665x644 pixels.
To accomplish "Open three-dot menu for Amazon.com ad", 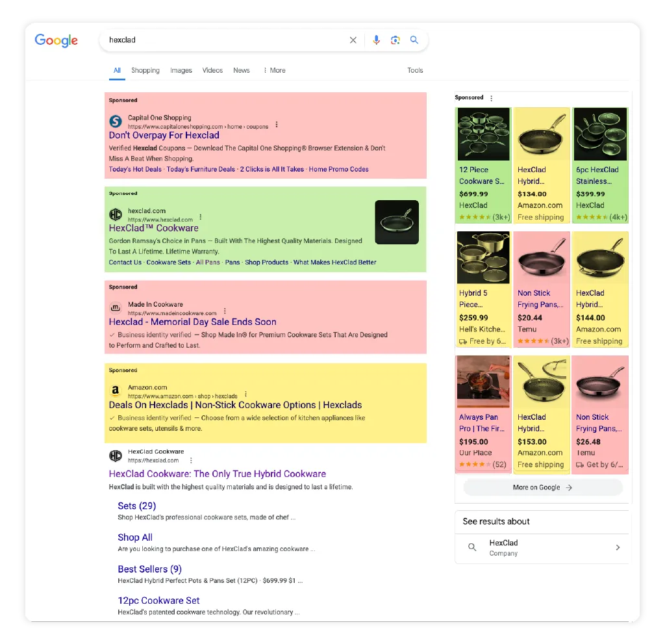I will (245, 394).
